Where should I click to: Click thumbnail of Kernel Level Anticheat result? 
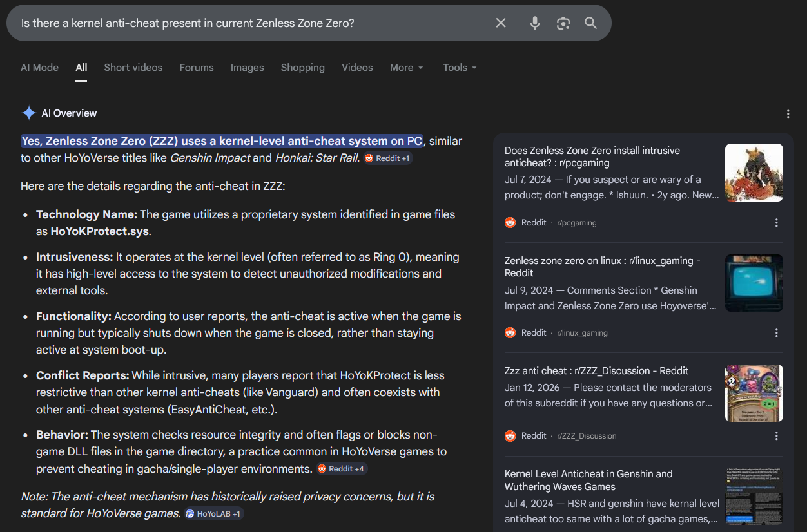pos(754,497)
